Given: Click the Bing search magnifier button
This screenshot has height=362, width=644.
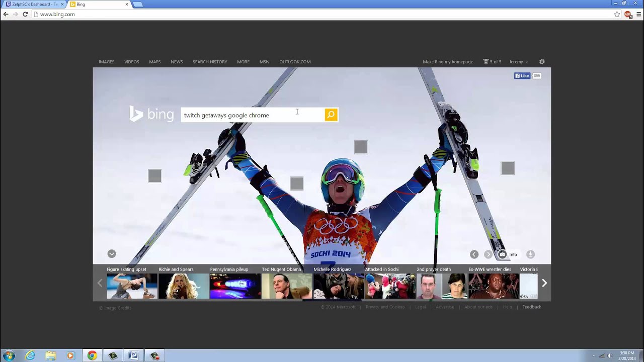Looking at the screenshot, I should coord(331,115).
